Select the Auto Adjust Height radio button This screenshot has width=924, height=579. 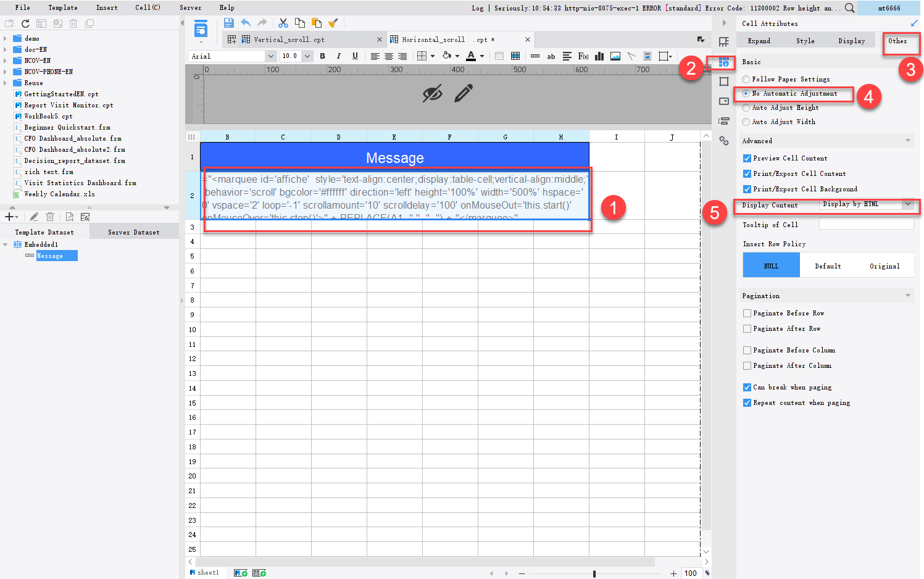[x=746, y=107]
